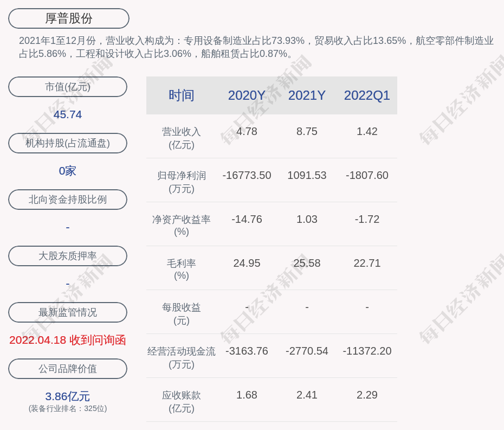Click cash flow value -2770.54

click(307, 351)
